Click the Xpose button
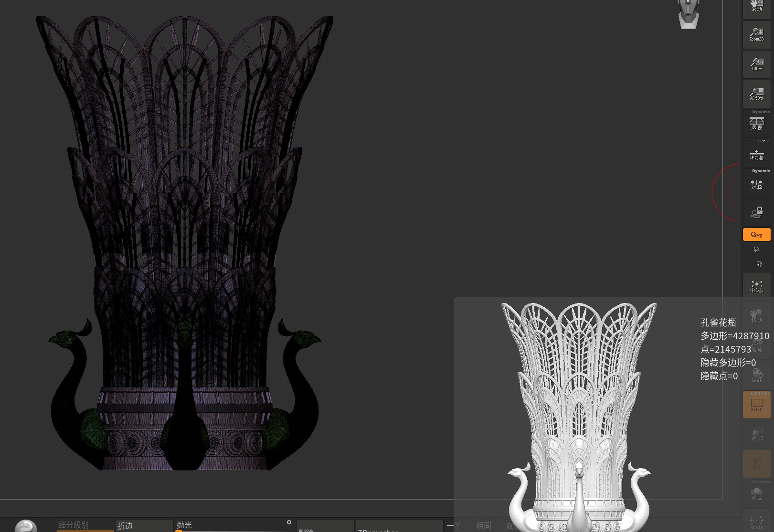The width and height of the screenshot is (774, 532). [x=757, y=521]
